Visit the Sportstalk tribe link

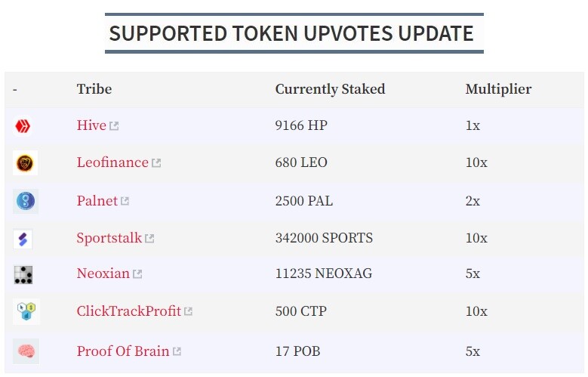tap(109, 238)
